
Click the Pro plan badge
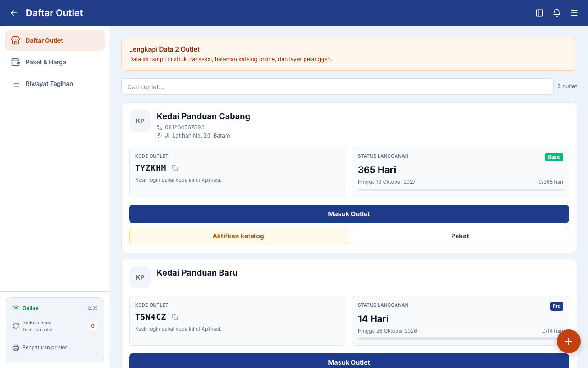pyautogui.click(x=557, y=306)
